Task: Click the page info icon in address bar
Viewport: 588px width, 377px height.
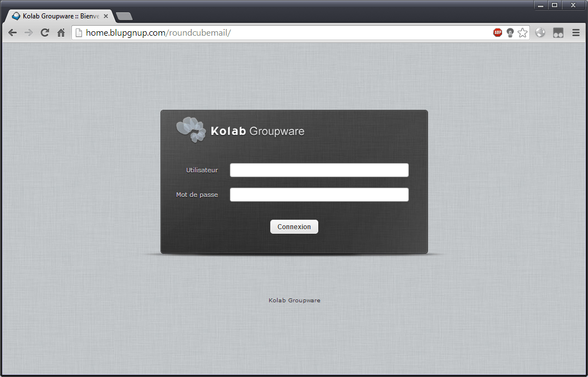Action: (79, 33)
